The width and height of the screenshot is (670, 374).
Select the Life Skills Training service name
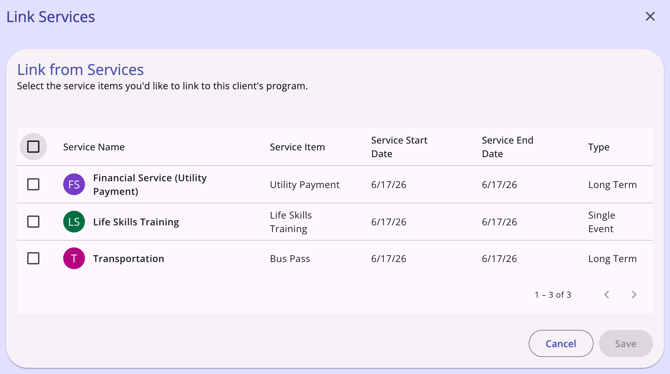tap(136, 222)
